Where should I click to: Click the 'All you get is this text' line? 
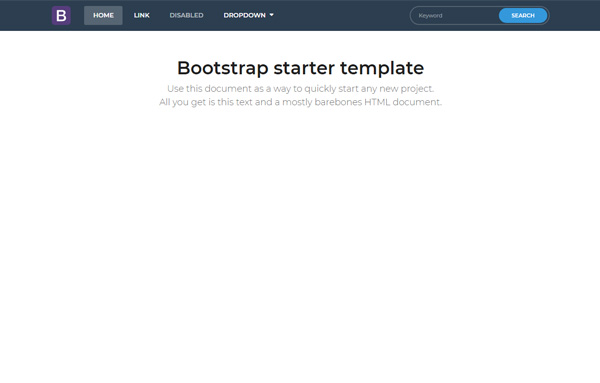[x=300, y=102]
